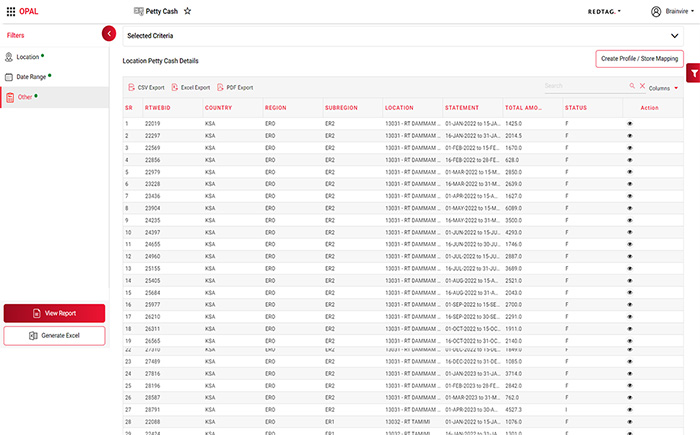700x435 pixels.
Task: Click the eye icon for row 27 (28791)
Action: pyautogui.click(x=630, y=410)
